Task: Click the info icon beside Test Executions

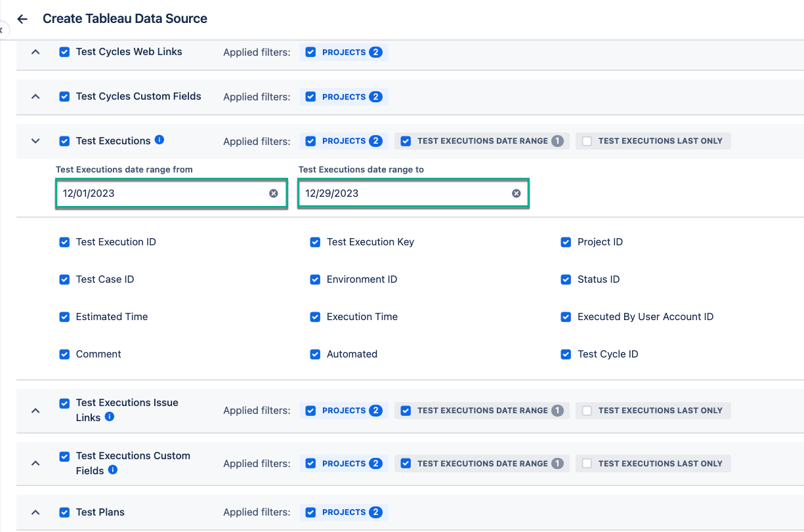Action: coord(159,140)
